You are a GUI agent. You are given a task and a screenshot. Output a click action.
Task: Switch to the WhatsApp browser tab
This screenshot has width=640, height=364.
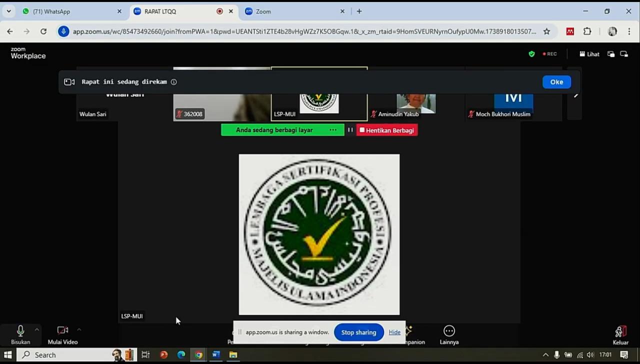pyautogui.click(x=71, y=11)
